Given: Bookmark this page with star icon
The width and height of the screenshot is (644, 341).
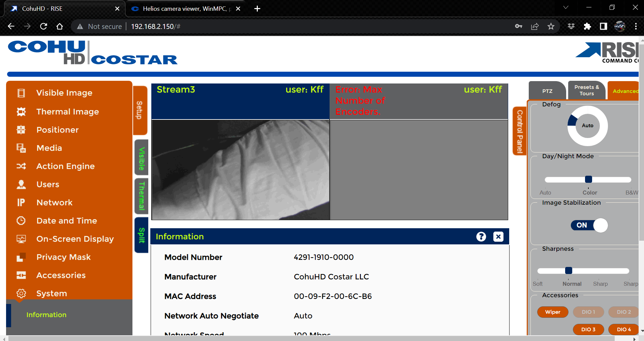Looking at the screenshot, I should 551,26.
